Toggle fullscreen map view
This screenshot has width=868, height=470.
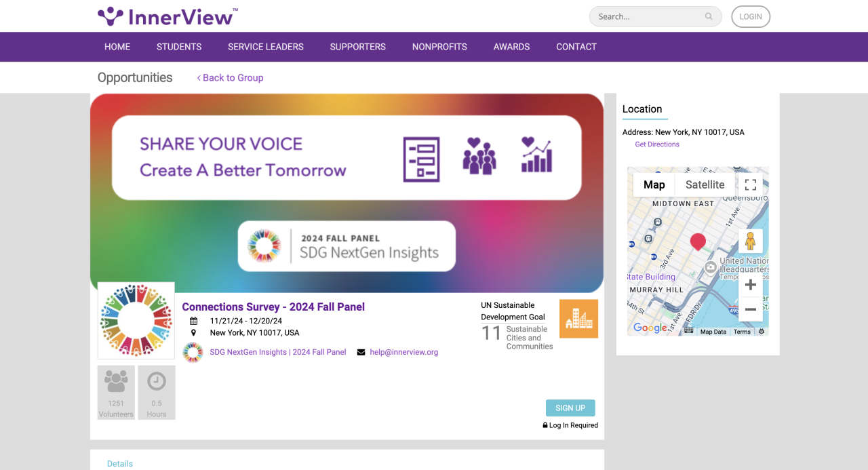[750, 184]
